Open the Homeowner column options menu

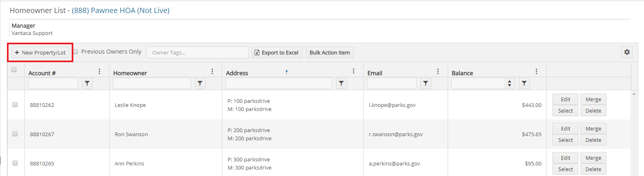(x=212, y=72)
